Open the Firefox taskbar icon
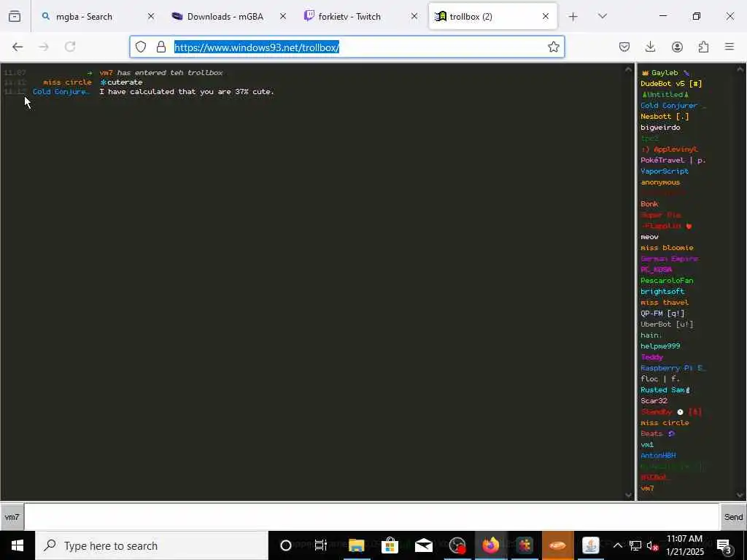The image size is (747, 560). [491, 545]
